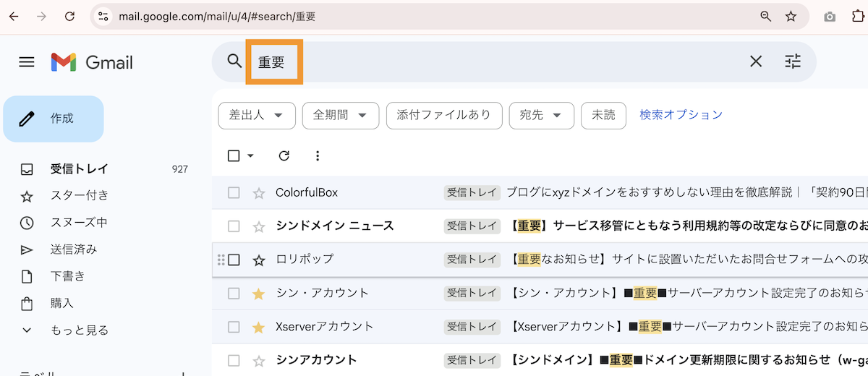Select the シンドメイン ニュース email checkbox

point(234,226)
